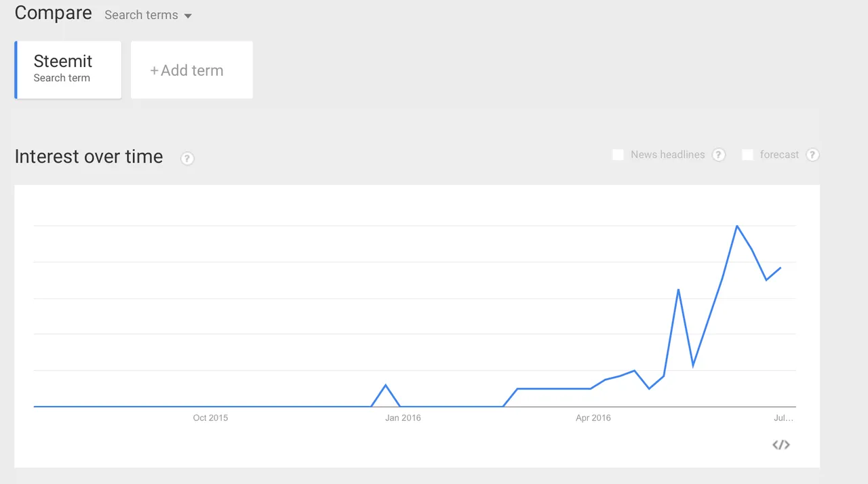
Task: Click the Interest over time heading
Action: pos(89,157)
